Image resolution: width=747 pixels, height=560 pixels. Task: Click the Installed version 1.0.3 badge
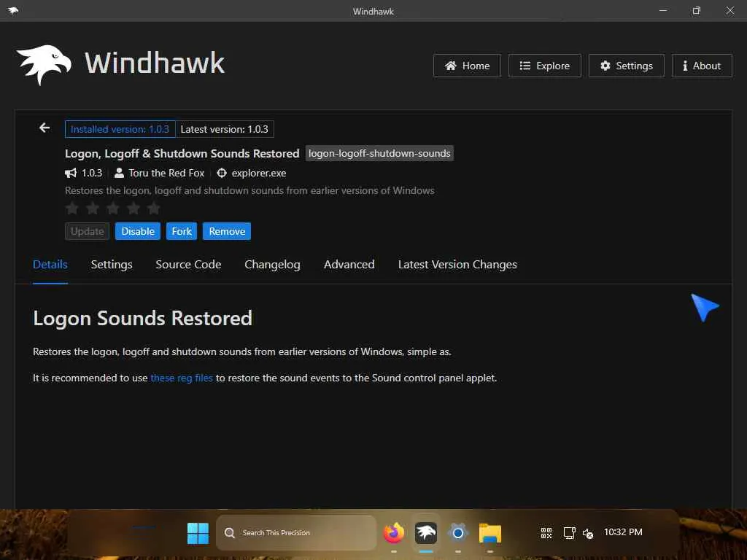[120, 129]
